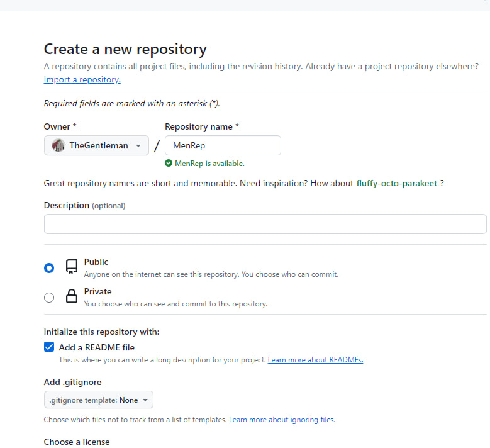The width and height of the screenshot is (490, 448).
Task: Click the TheGentleman owner avatar icon
Action: pyautogui.click(x=58, y=145)
